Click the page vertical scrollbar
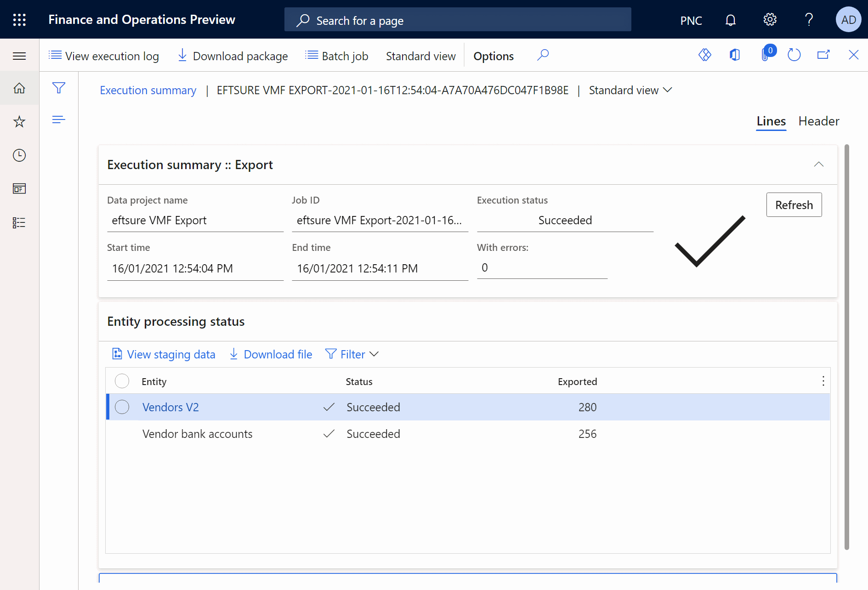This screenshot has height=590, width=868. [847, 347]
